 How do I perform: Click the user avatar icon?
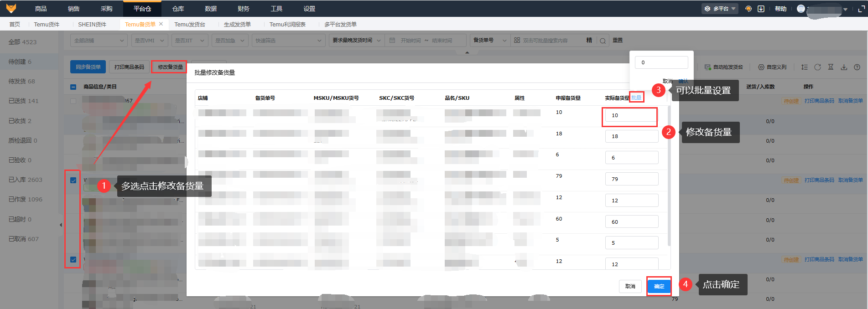[801, 9]
